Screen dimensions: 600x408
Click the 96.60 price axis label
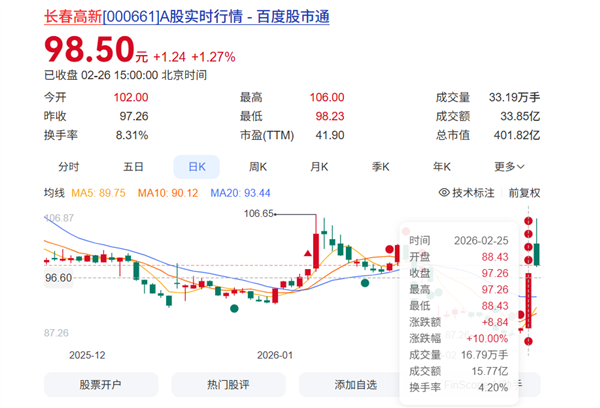(59, 278)
